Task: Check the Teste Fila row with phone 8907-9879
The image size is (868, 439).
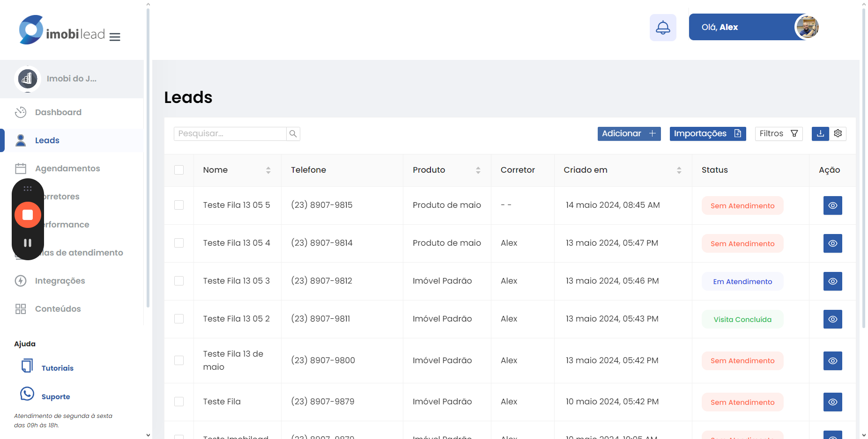Action: tap(179, 402)
